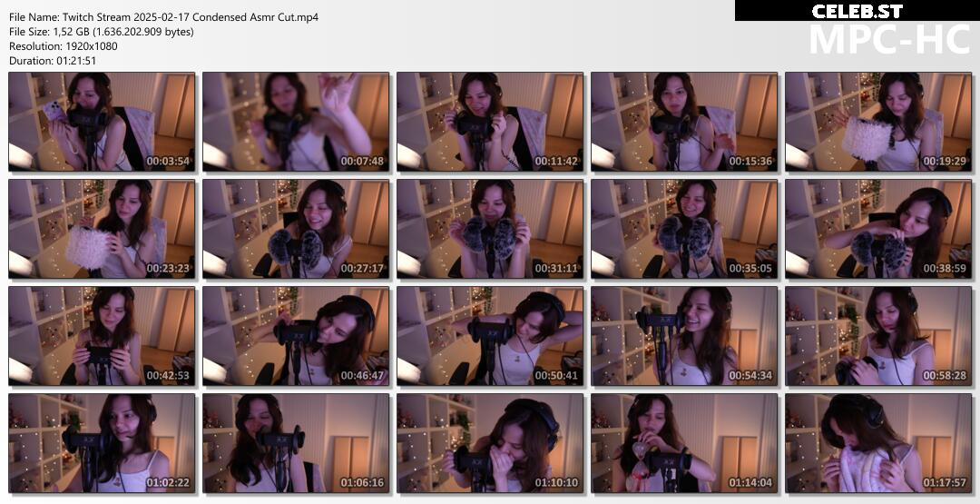Viewport: 980px width, 504px height.
Task: Select the thumbnail at 00:42:53
Action: coord(102,336)
